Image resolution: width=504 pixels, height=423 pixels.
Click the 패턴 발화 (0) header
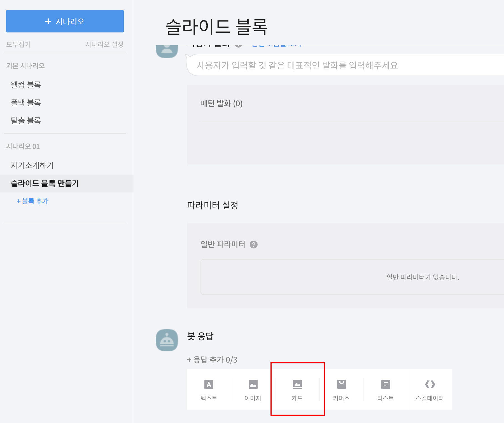click(x=221, y=104)
